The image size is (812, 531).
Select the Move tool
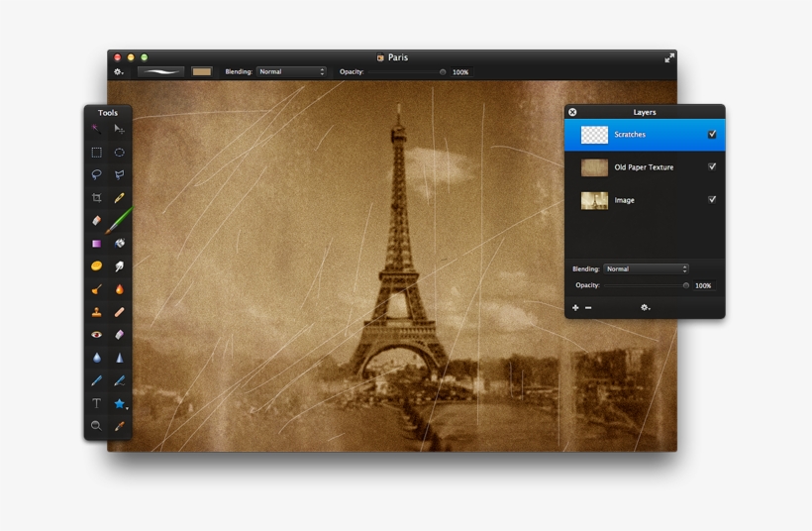pyautogui.click(x=119, y=129)
